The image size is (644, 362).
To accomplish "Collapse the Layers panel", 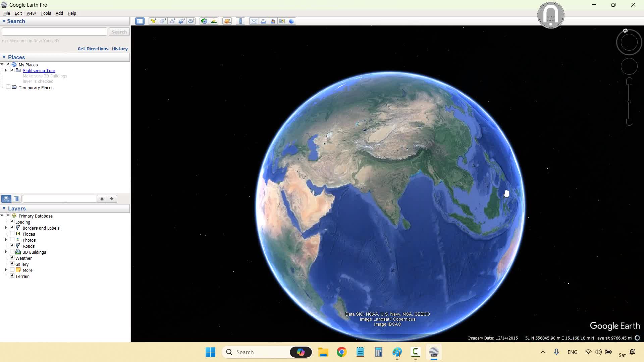I will click(4, 208).
